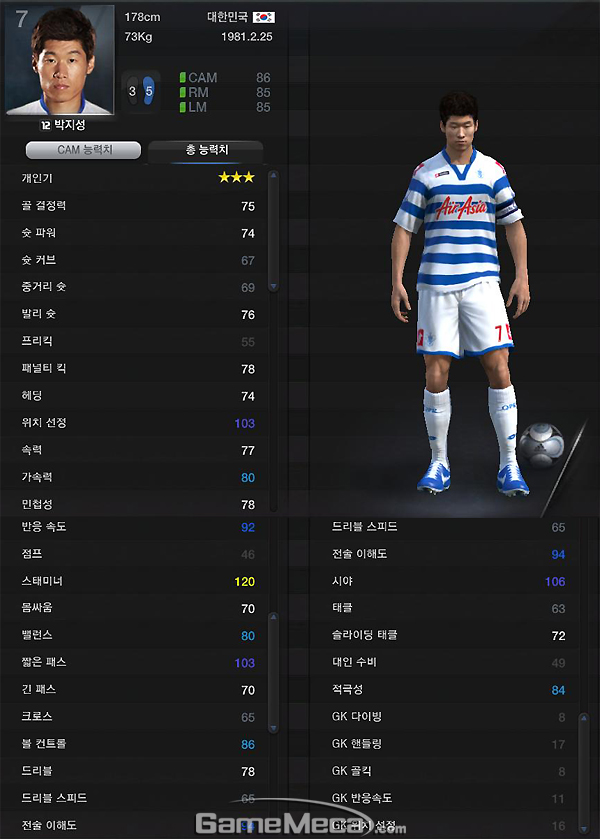Click the up arrow of top stats scrollbar
The height and width of the screenshot is (839, 600).
[x=273, y=176]
